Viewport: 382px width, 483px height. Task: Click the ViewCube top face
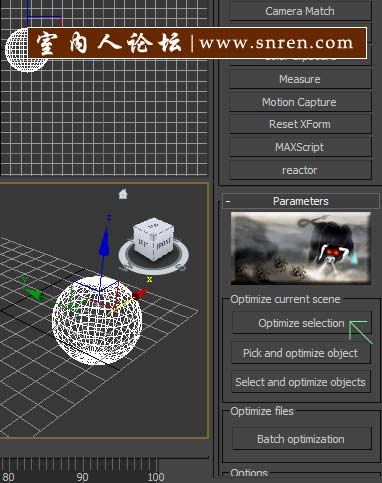(x=153, y=227)
